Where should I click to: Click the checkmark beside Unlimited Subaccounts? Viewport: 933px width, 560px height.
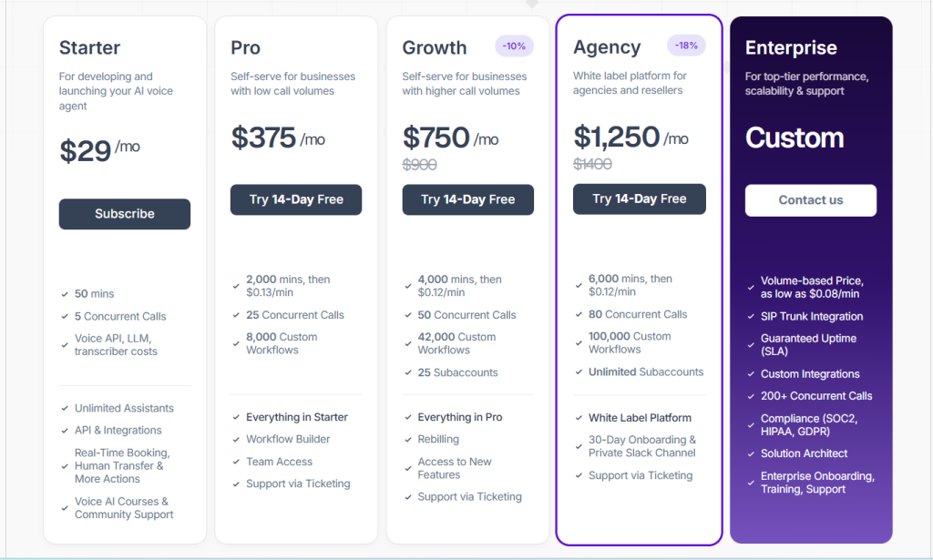click(579, 372)
